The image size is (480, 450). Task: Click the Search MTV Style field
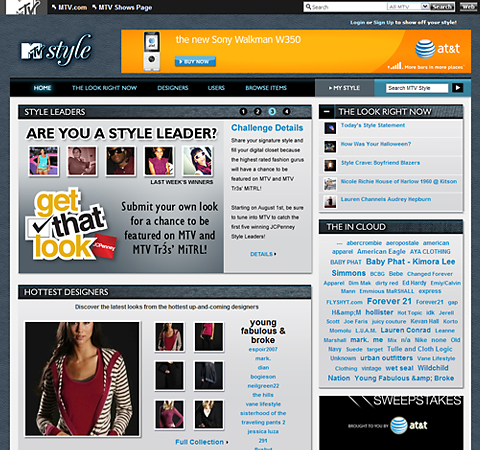click(417, 88)
